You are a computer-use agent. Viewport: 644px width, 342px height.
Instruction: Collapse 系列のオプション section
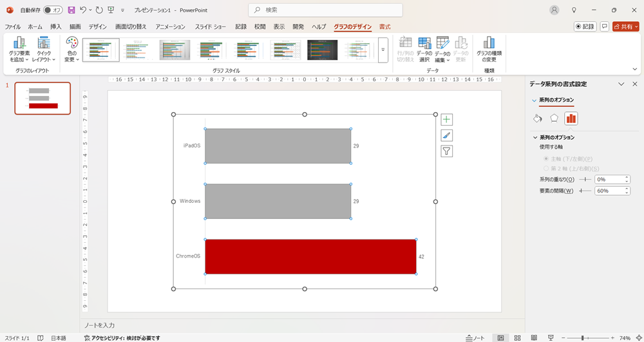[x=535, y=138]
